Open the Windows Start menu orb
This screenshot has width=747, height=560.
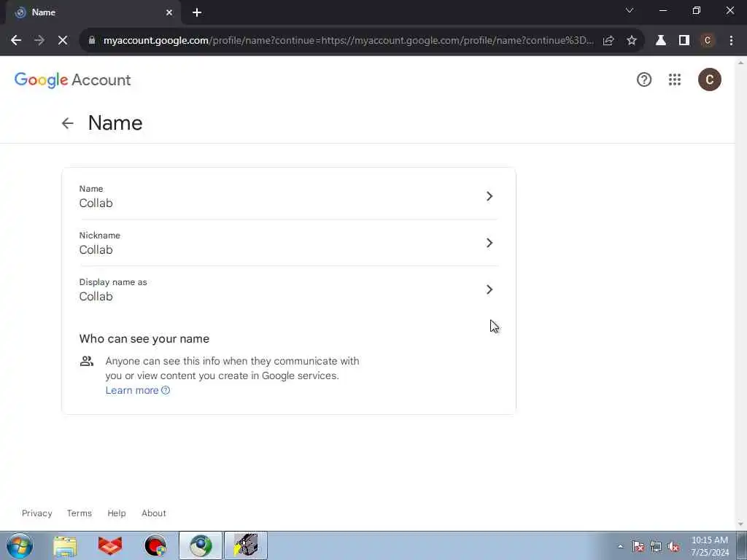click(20, 545)
